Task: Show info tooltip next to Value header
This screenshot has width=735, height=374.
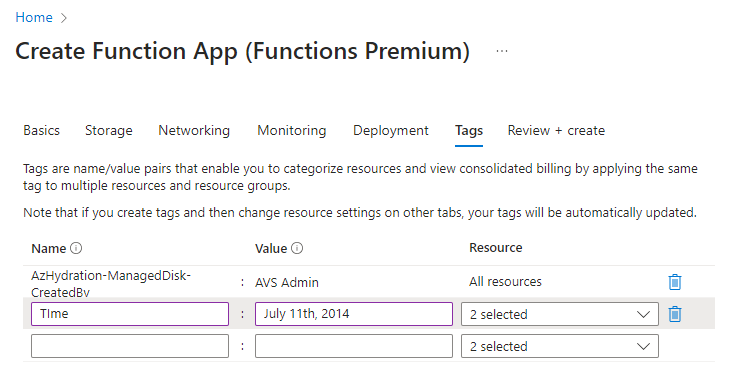Action: coord(297,248)
